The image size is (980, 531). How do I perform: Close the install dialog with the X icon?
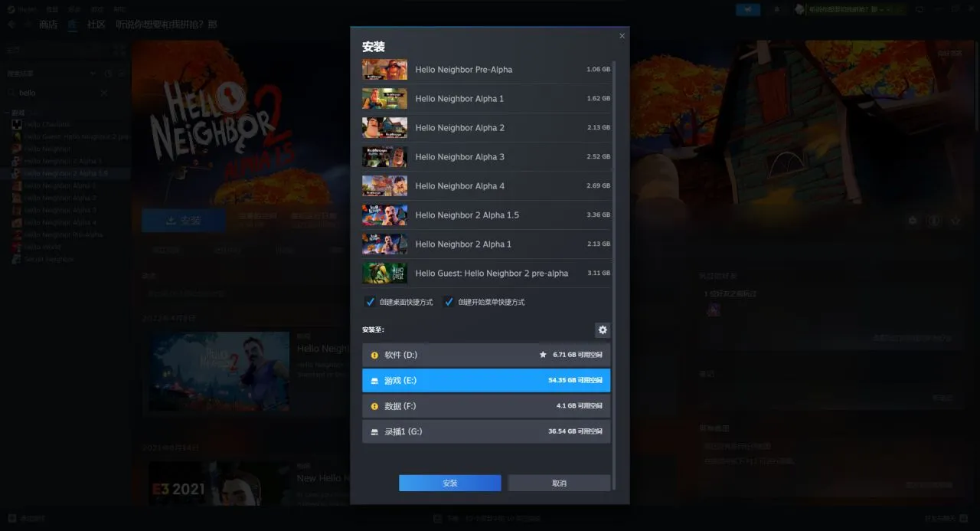coord(622,35)
